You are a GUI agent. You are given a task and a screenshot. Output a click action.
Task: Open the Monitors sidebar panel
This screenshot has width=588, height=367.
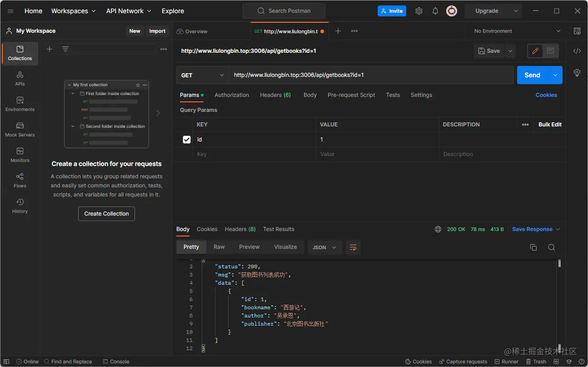[20, 155]
